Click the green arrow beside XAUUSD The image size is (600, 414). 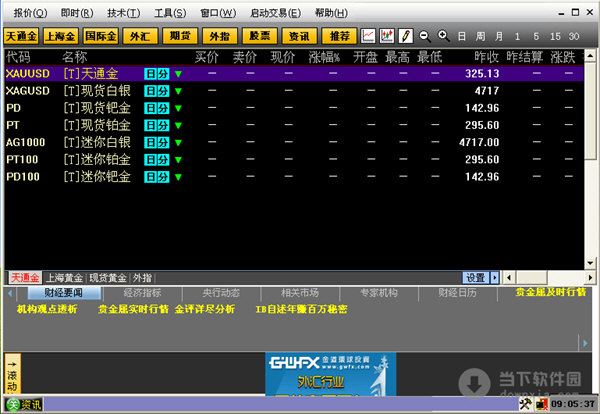coord(178,74)
